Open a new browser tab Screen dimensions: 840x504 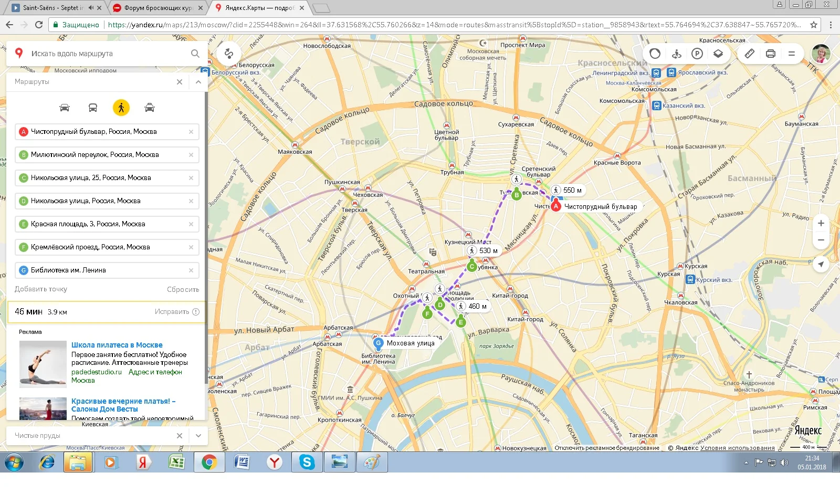tap(321, 8)
